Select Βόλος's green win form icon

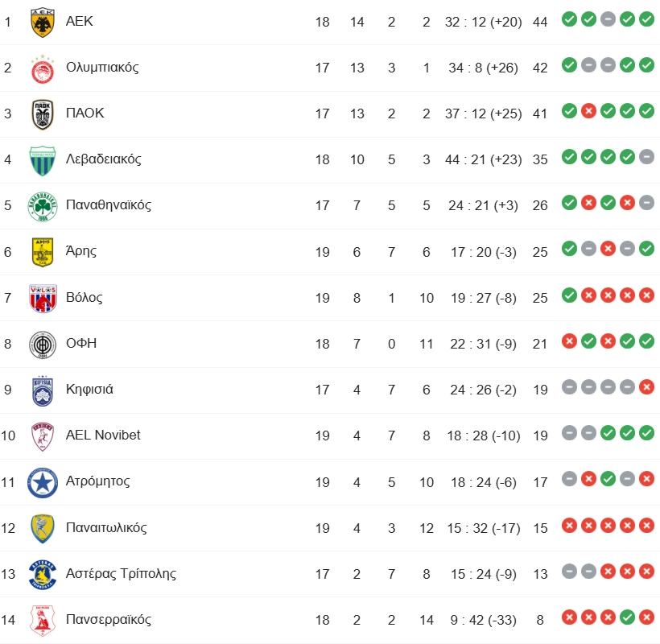coord(569,295)
